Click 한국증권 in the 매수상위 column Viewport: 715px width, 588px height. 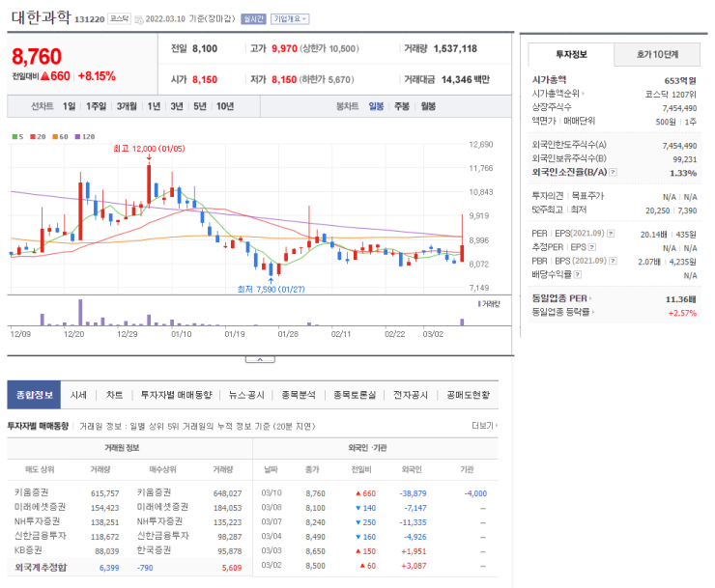154,550
